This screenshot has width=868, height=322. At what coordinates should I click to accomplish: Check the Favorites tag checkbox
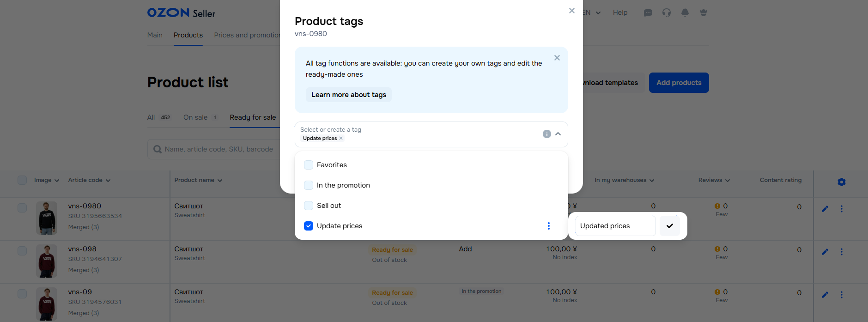(x=309, y=165)
